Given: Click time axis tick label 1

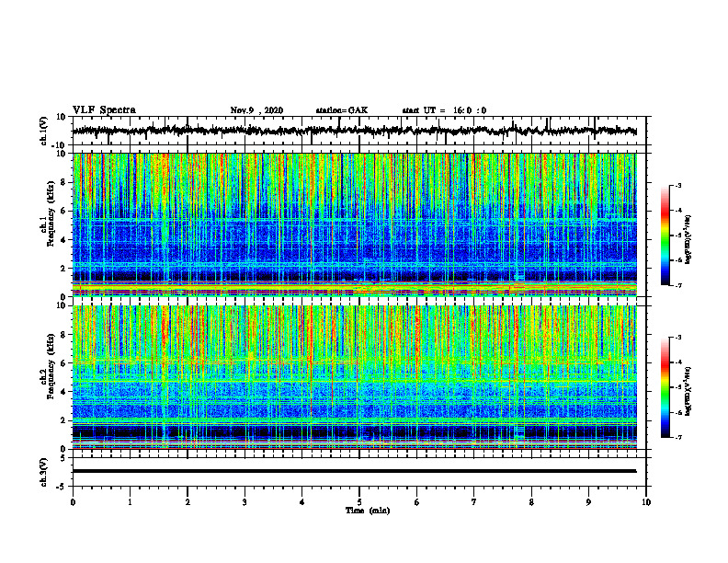Looking at the screenshot, I should (x=130, y=502).
